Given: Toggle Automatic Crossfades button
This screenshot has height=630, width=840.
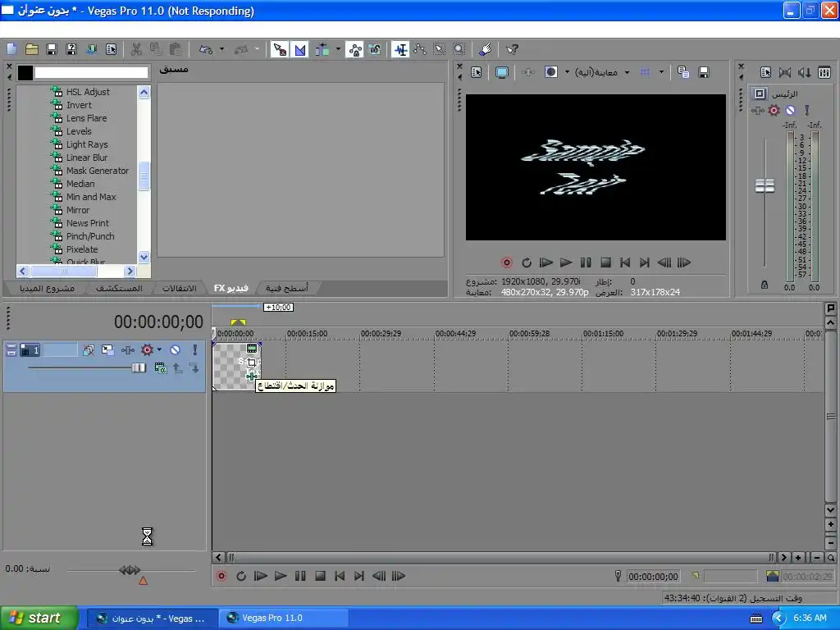Looking at the screenshot, I should tap(300, 49).
